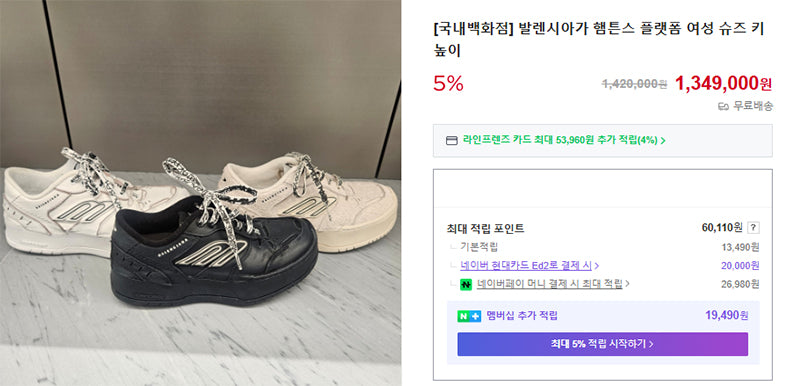Click the 무료배송 shipping label

pos(753,107)
